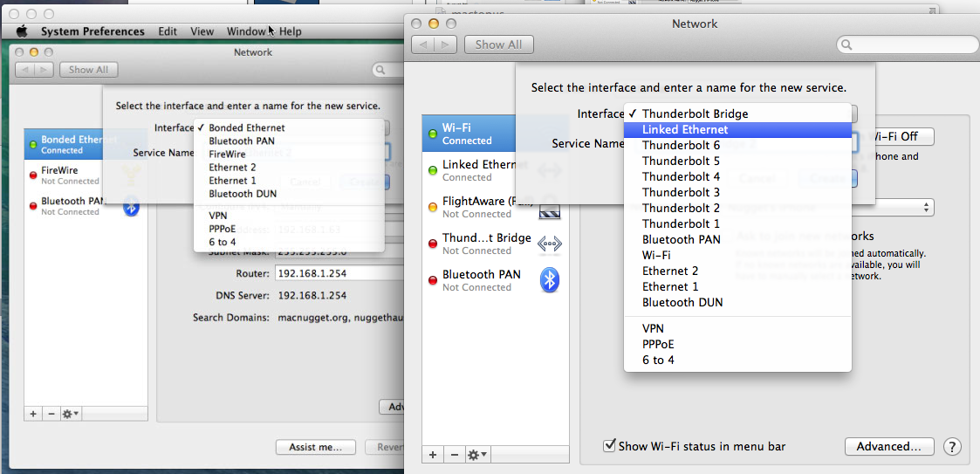This screenshot has height=474, width=980.
Task: Click the Assist me... button
Action: [316, 447]
